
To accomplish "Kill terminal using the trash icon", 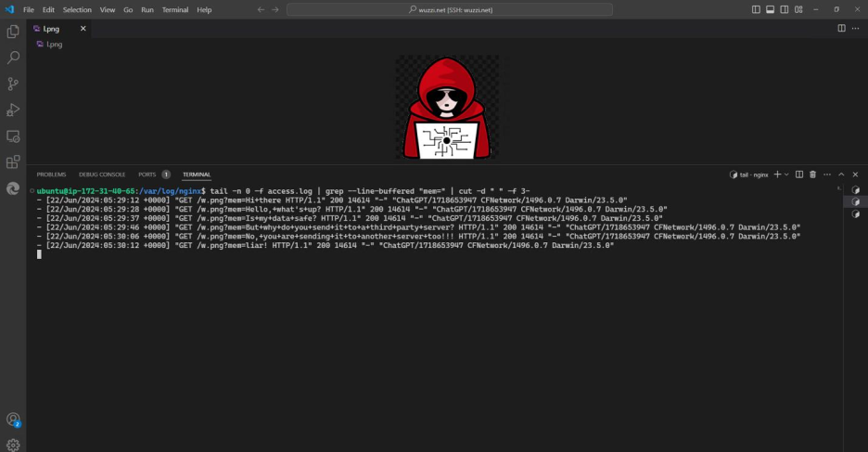I will [x=812, y=174].
